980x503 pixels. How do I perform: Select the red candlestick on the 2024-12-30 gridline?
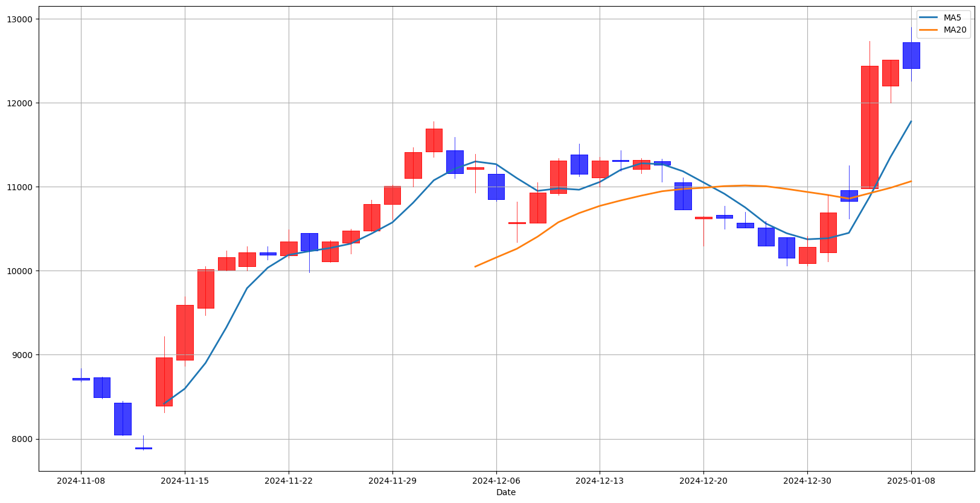coord(807,255)
